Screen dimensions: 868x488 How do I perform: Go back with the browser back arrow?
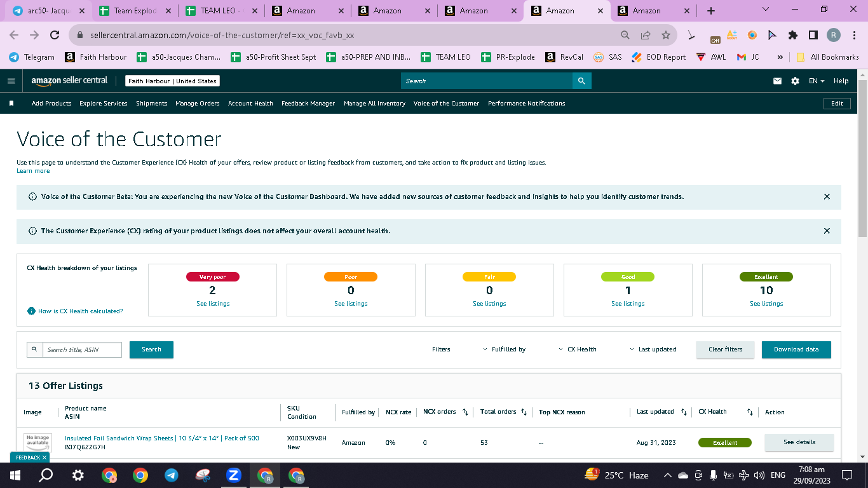tap(14, 35)
